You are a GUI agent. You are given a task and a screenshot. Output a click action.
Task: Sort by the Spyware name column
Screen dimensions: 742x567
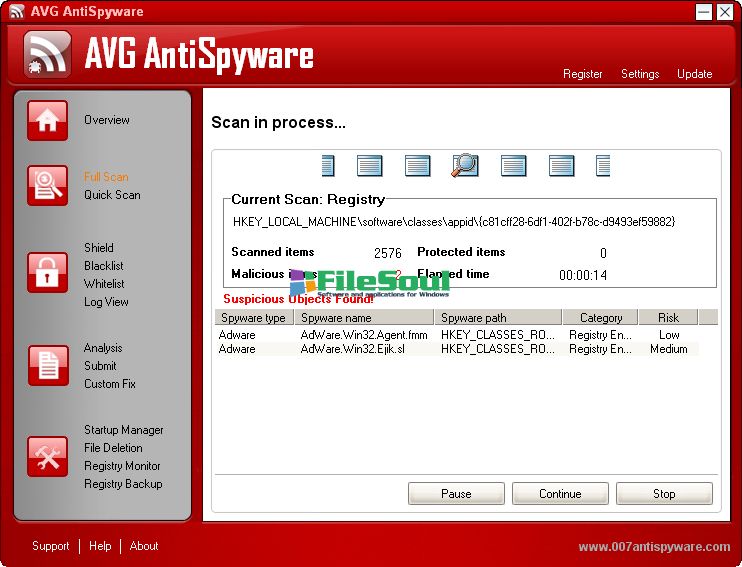[x=336, y=318]
